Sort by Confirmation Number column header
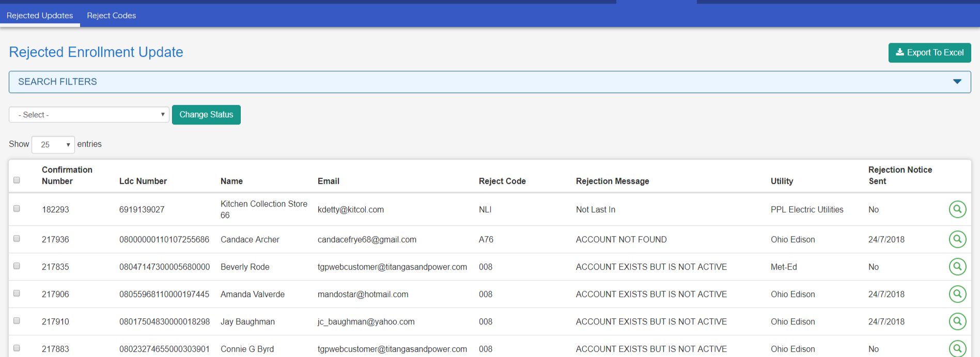This screenshot has height=357, width=980. 67,176
